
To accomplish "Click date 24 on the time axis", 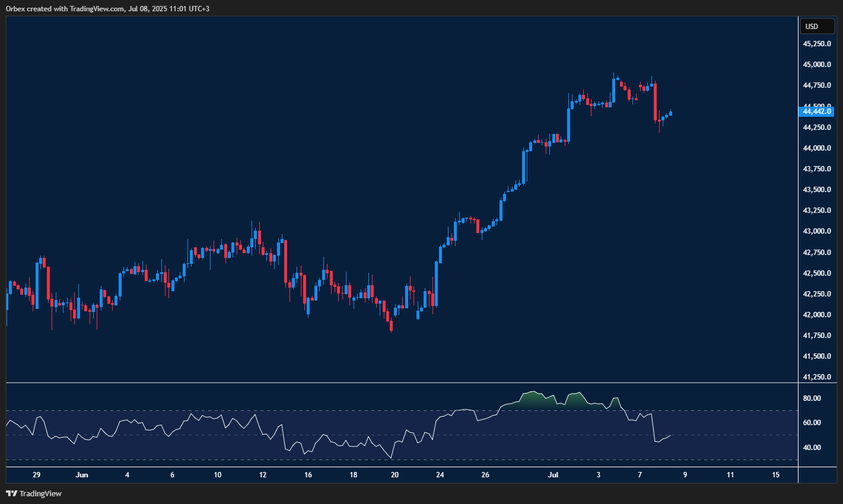I will click(x=440, y=475).
